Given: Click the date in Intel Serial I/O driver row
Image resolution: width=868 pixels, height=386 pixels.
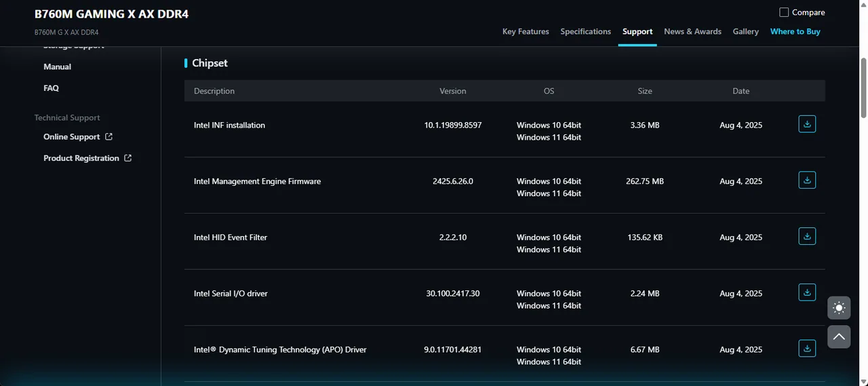Looking at the screenshot, I should [741, 294].
